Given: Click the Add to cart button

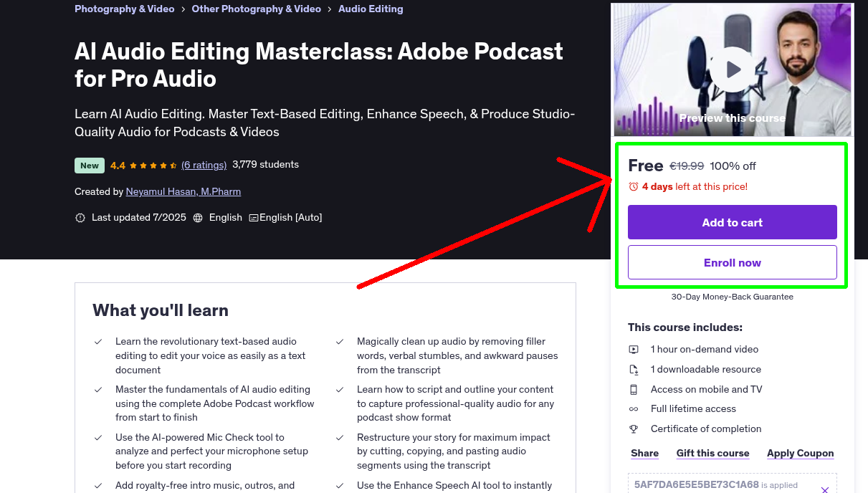Looking at the screenshot, I should [x=733, y=222].
